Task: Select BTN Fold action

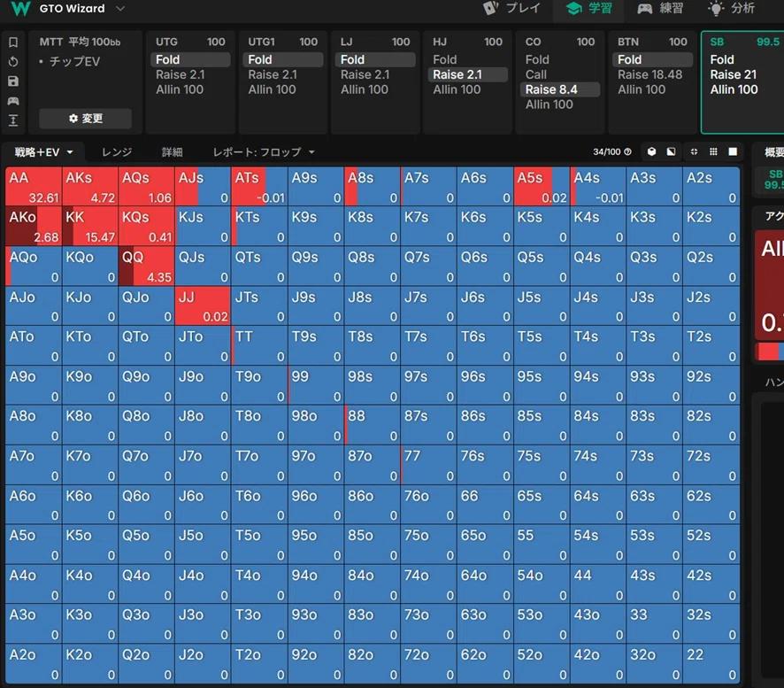Action: pos(652,59)
